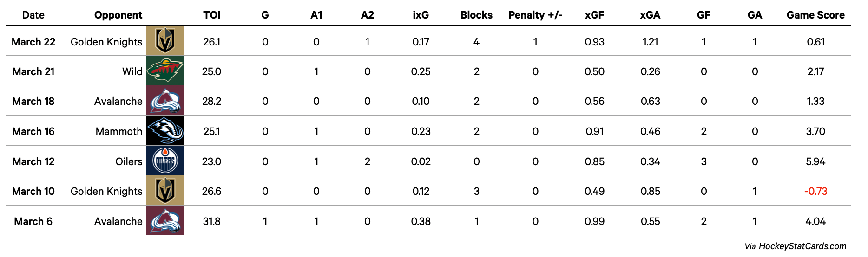The image size is (868, 257).
Task: Click the 5.94 game score value
Action: pyautogui.click(x=815, y=161)
